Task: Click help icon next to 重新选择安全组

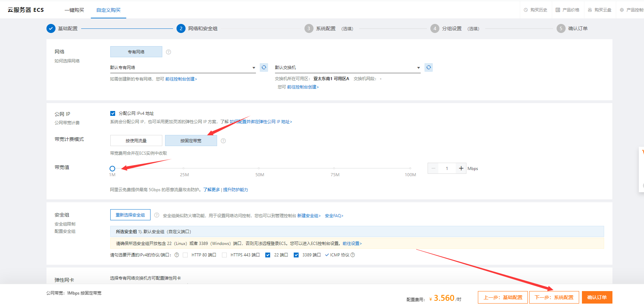Action: click(x=157, y=215)
